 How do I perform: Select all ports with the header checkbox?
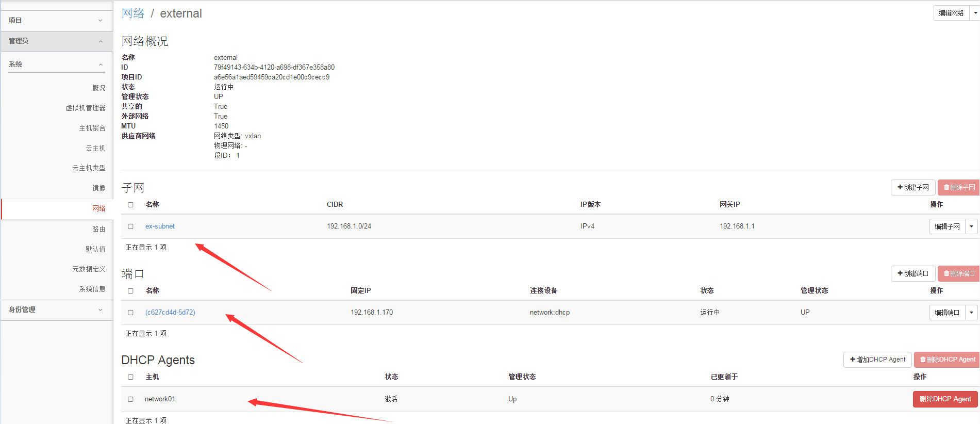pyautogui.click(x=130, y=291)
